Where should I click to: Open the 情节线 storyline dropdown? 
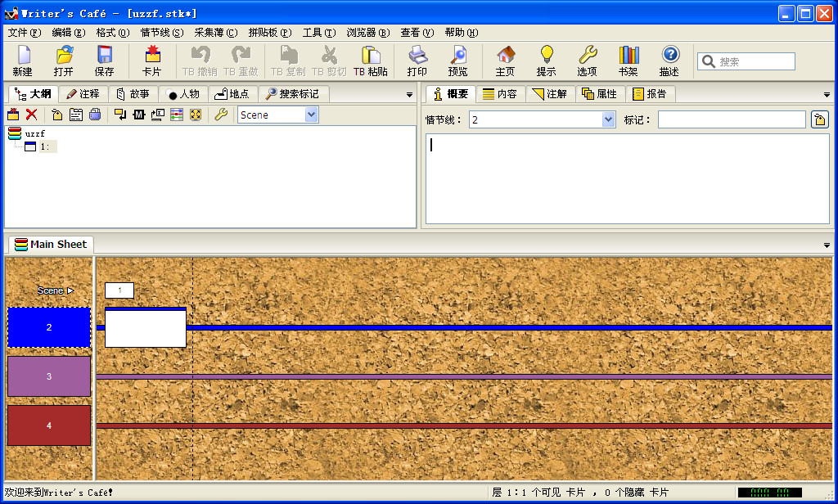[x=608, y=119]
